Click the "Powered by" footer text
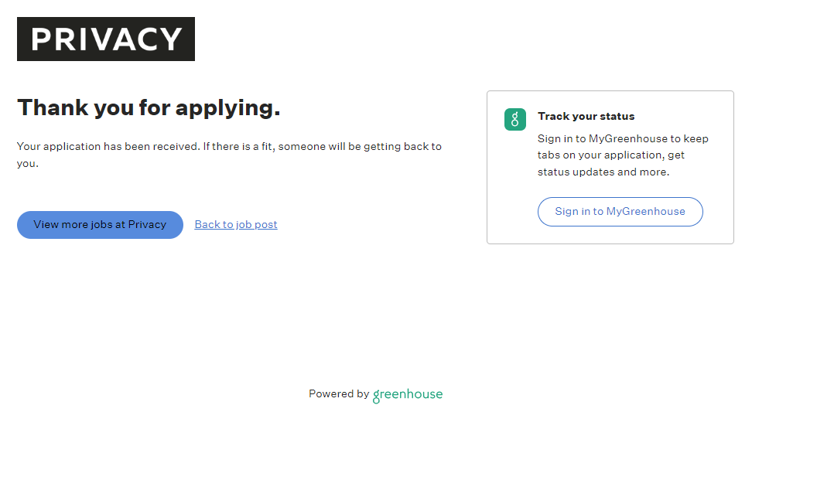 pyautogui.click(x=338, y=393)
